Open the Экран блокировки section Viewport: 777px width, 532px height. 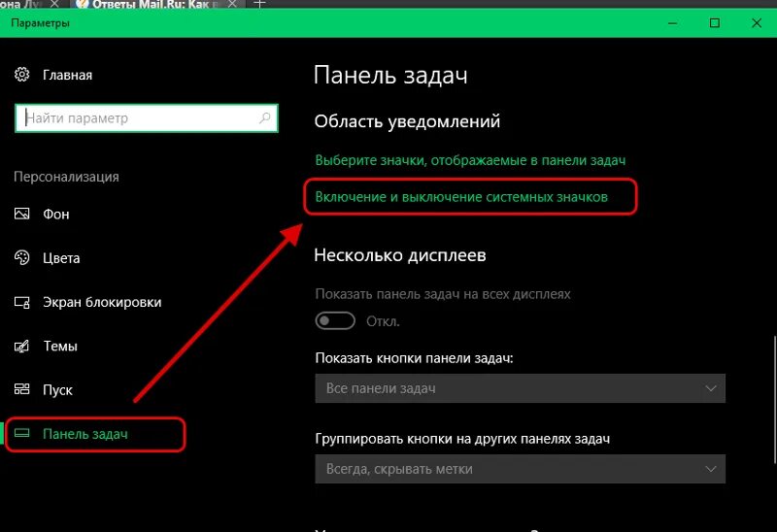pyautogui.click(x=102, y=302)
